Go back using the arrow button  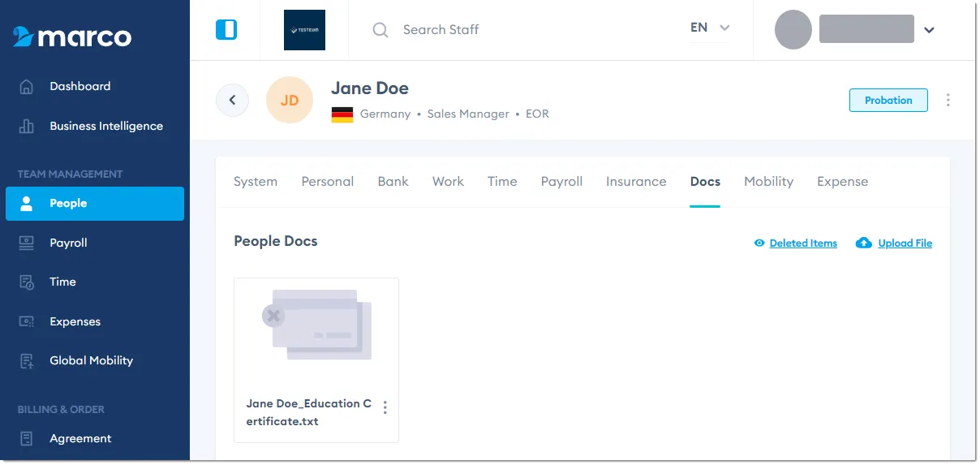(x=232, y=100)
